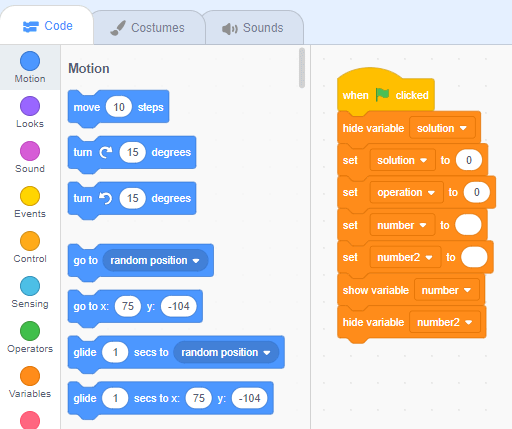Select the Operators category circle
The height and width of the screenshot is (429, 512).
(30, 331)
